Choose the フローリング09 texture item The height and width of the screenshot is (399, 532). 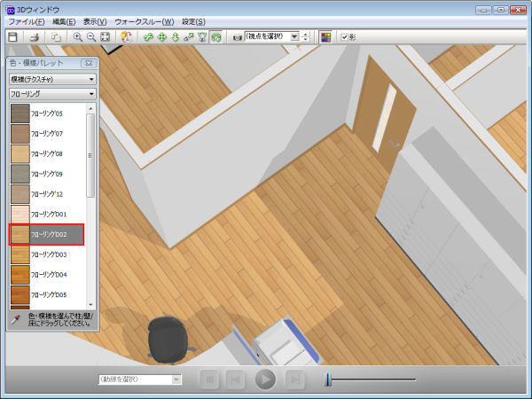tap(47, 174)
